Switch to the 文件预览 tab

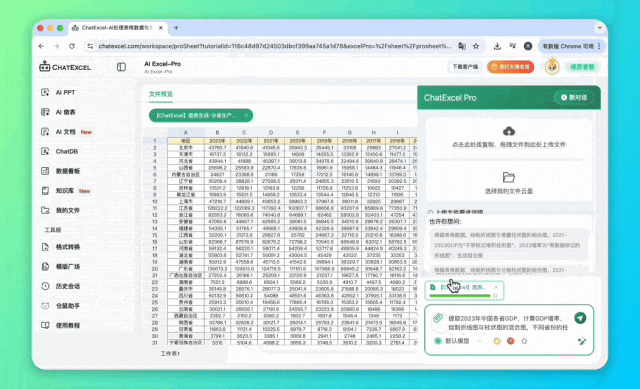pyautogui.click(x=161, y=94)
